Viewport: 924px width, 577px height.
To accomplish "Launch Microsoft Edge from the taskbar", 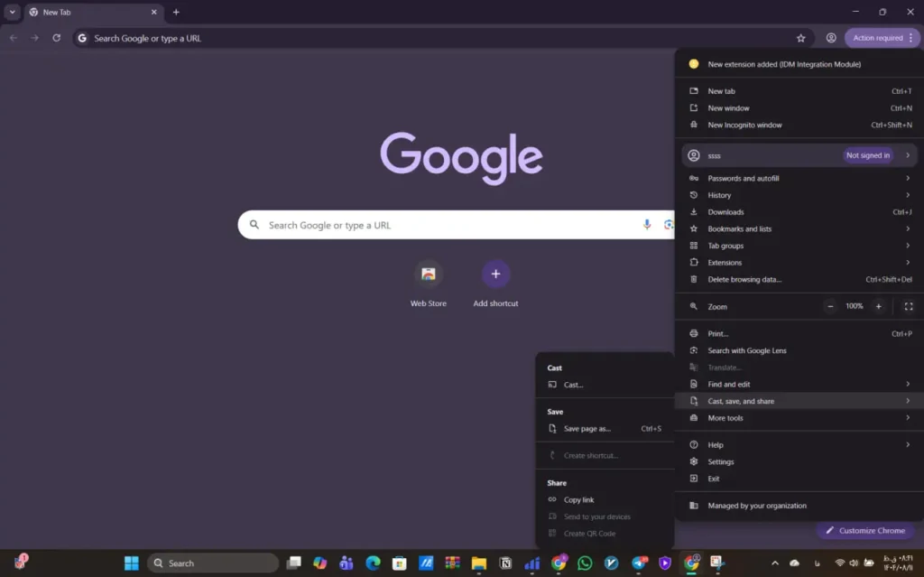I will click(x=373, y=563).
